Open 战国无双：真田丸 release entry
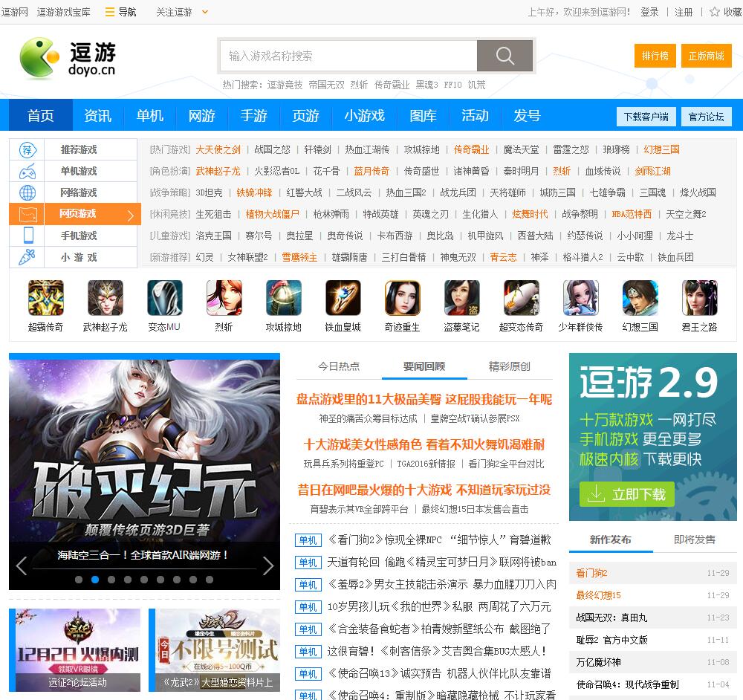743x700 pixels. click(611, 618)
